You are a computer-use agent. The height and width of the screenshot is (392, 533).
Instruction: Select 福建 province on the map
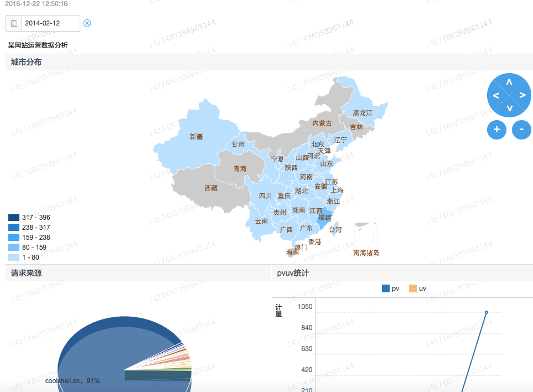click(325, 217)
